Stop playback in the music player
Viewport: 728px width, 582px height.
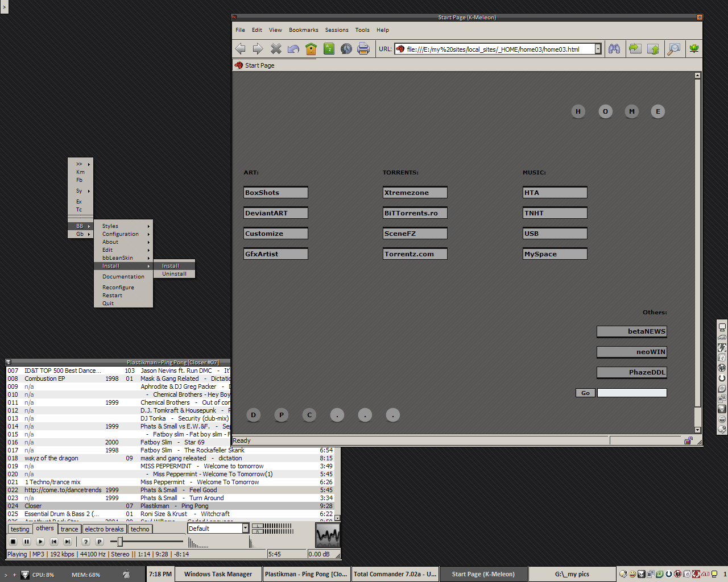click(x=13, y=542)
